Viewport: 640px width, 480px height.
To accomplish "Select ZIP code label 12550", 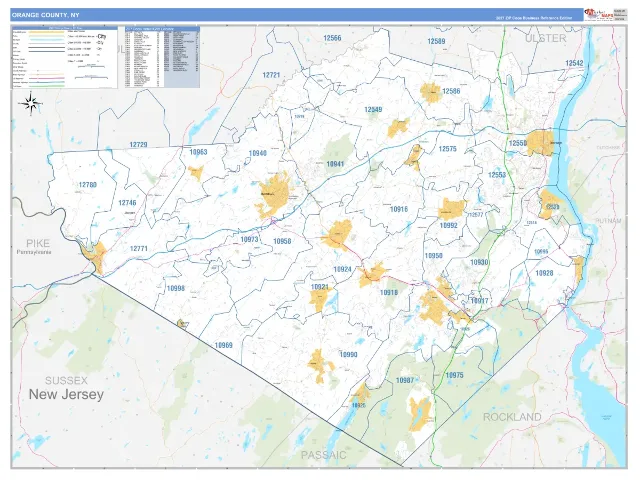I will pos(518,143).
